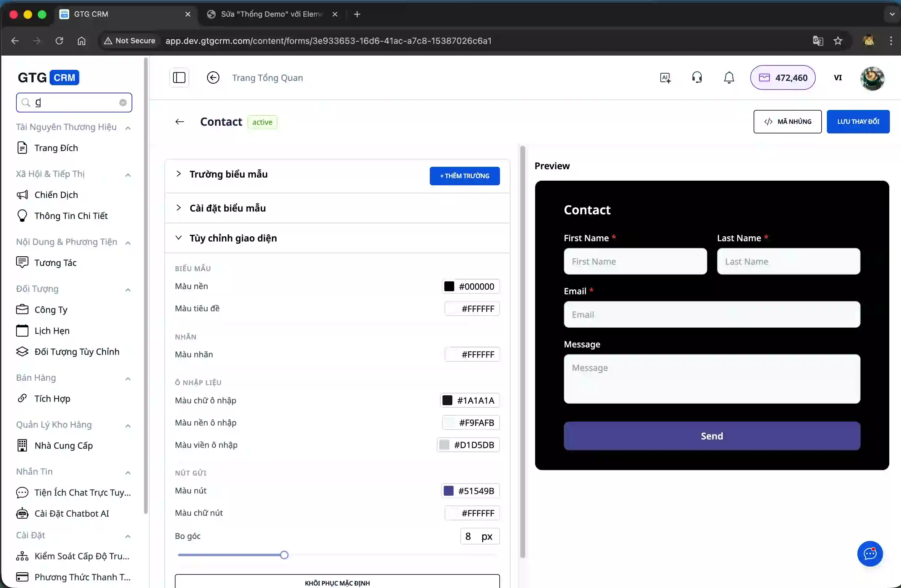The height and width of the screenshot is (588, 901).
Task: Clear the sidebar search field
Action: click(123, 103)
